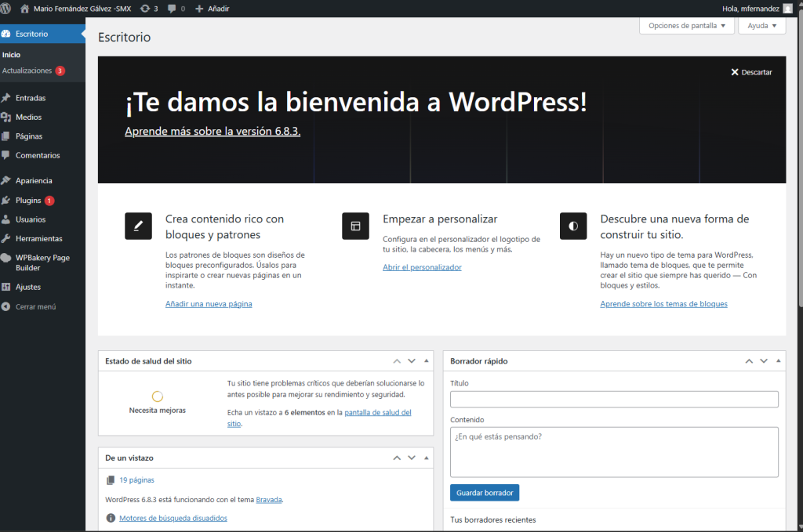This screenshot has height=532, width=803.
Task: Open Ajustes settings in sidebar
Action: tap(28, 287)
